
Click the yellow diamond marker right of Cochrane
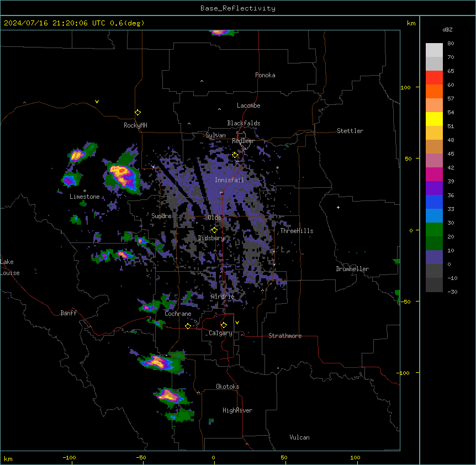[x=188, y=326]
